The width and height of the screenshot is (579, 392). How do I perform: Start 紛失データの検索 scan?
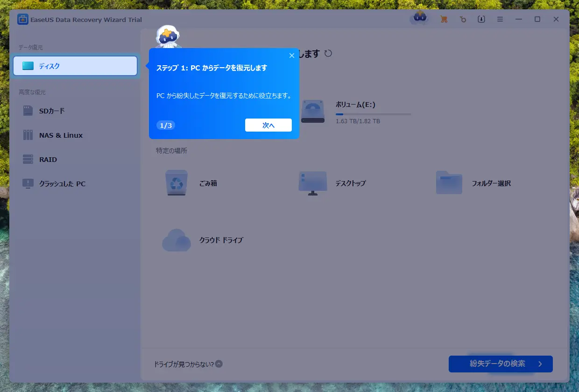click(501, 364)
